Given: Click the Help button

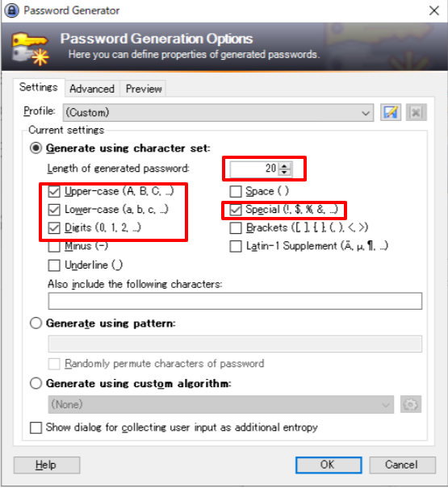Looking at the screenshot, I should pyautogui.click(x=47, y=465).
